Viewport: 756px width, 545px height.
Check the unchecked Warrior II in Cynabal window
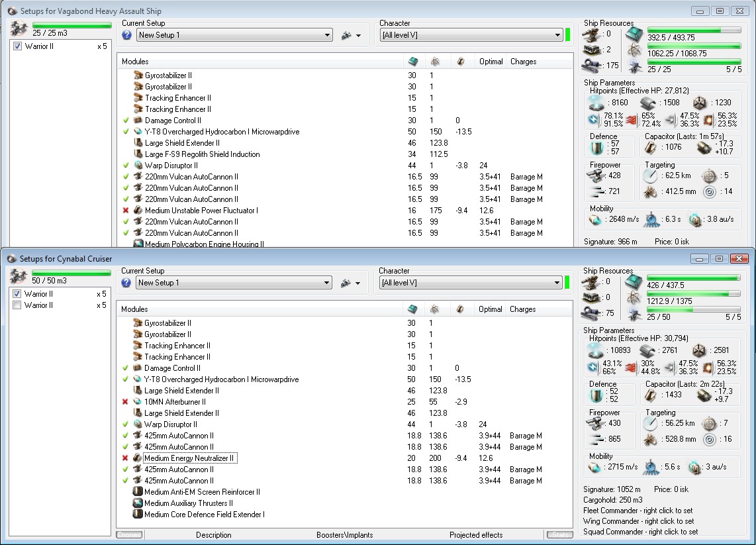pos(17,305)
